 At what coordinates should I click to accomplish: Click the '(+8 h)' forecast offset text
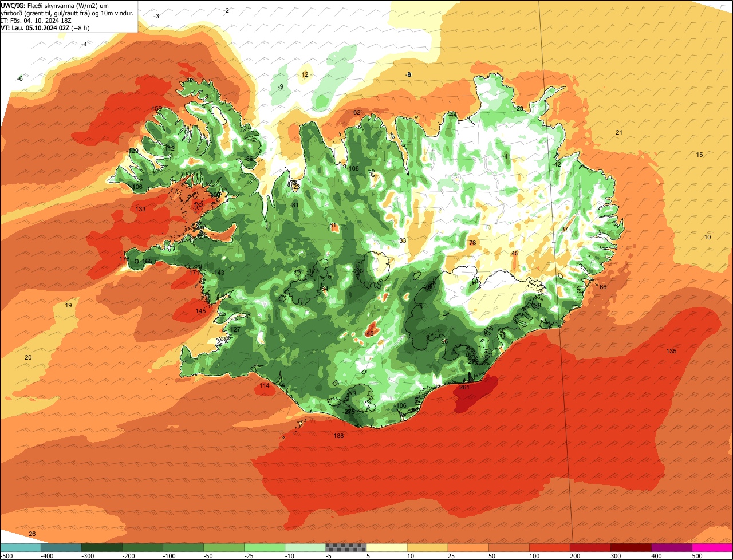[80, 28]
